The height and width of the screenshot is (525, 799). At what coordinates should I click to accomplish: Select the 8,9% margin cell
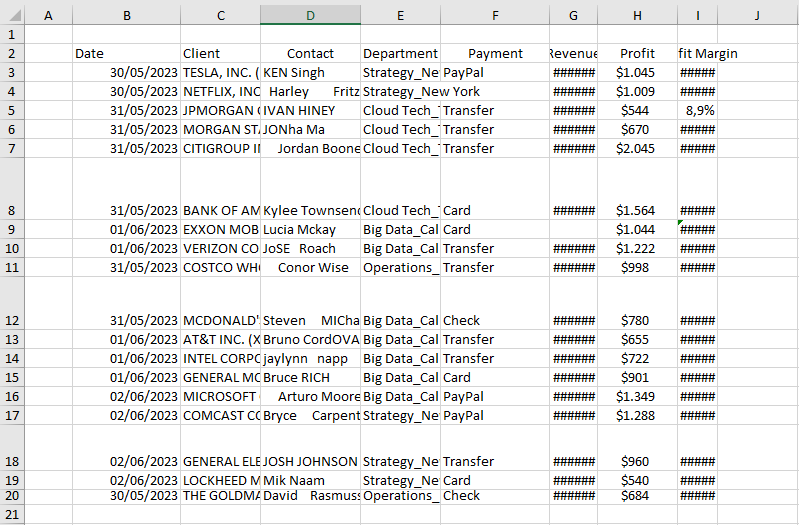coord(698,110)
